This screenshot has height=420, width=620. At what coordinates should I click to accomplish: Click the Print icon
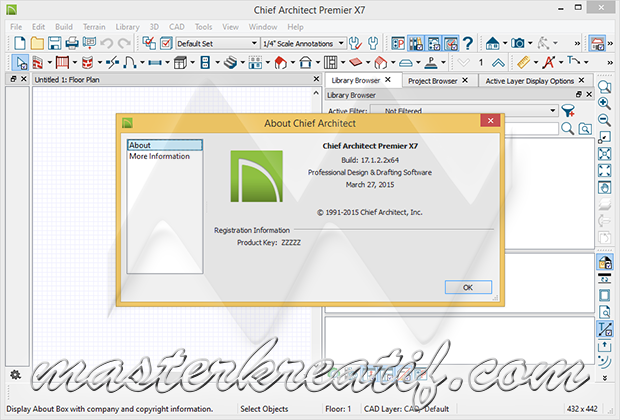pos(72,43)
